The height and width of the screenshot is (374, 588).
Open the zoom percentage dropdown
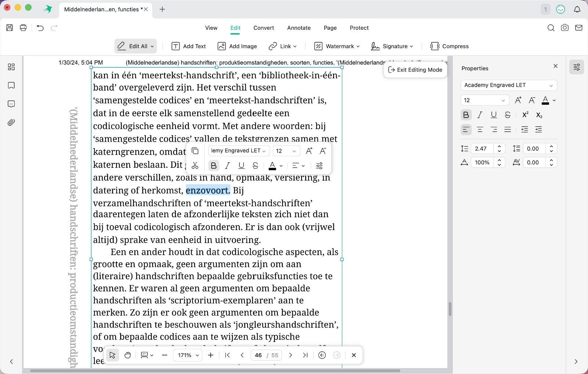[x=187, y=355]
